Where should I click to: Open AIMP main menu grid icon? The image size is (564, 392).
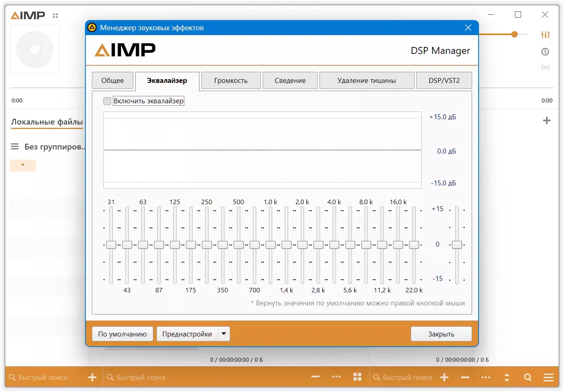coord(56,16)
